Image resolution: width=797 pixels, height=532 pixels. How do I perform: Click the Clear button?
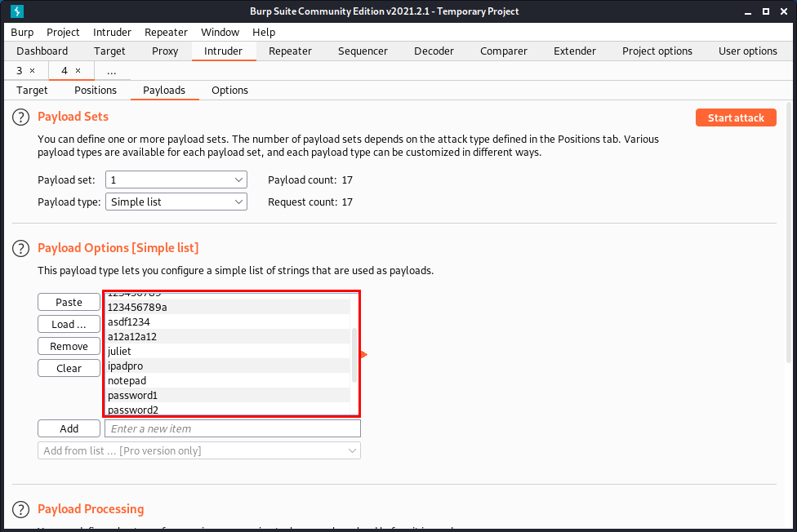tap(69, 368)
